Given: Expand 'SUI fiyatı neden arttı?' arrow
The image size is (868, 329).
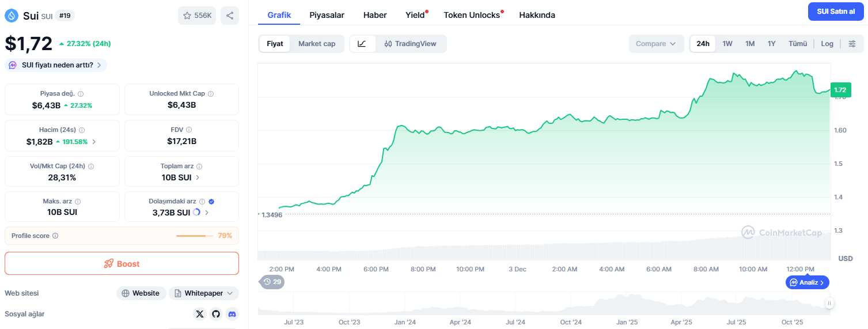Looking at the screenshot, I should [99, 65].
